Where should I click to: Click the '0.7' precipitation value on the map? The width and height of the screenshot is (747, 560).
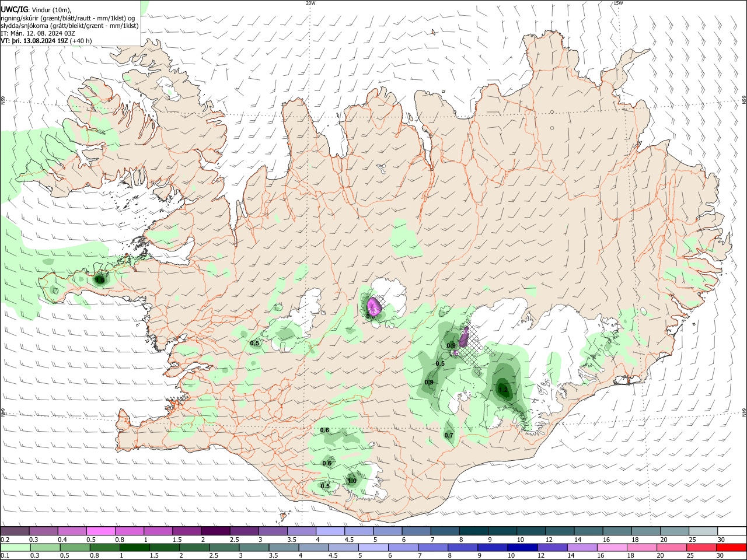(x=449, y=435)
